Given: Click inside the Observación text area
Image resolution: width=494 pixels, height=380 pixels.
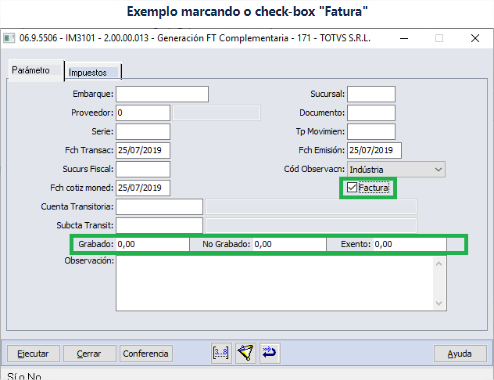Looking at the screenshot, I should (x=275, y=284).
